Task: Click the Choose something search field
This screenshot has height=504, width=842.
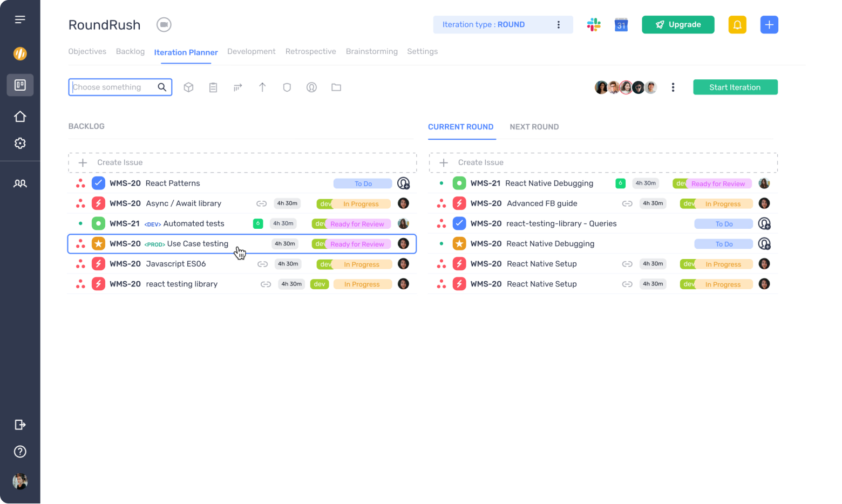Action: (113, 87)
